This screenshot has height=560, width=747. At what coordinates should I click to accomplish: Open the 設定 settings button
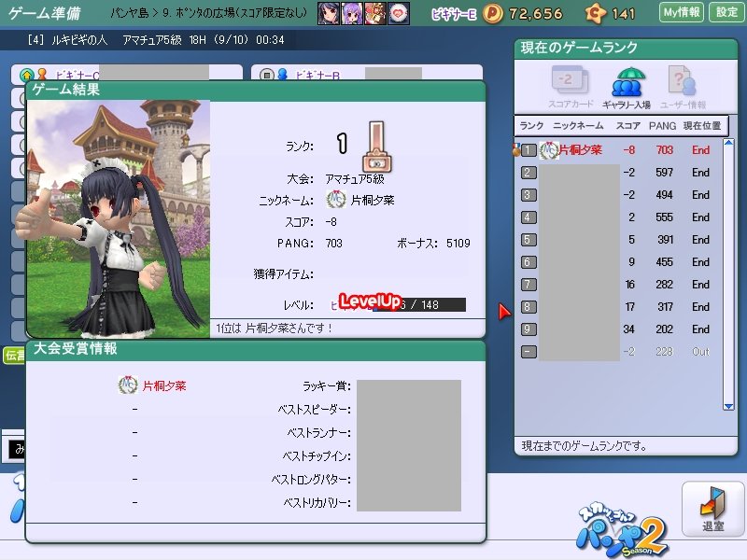coord(726,12)
